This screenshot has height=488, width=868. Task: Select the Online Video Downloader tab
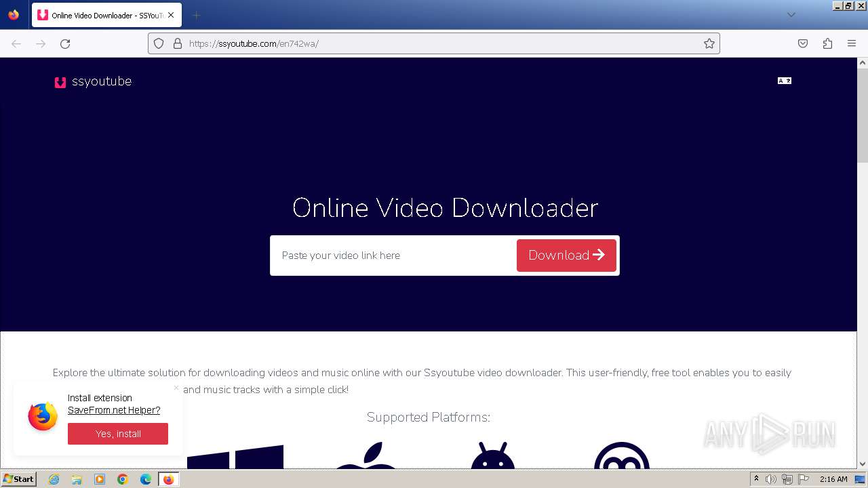106,15
